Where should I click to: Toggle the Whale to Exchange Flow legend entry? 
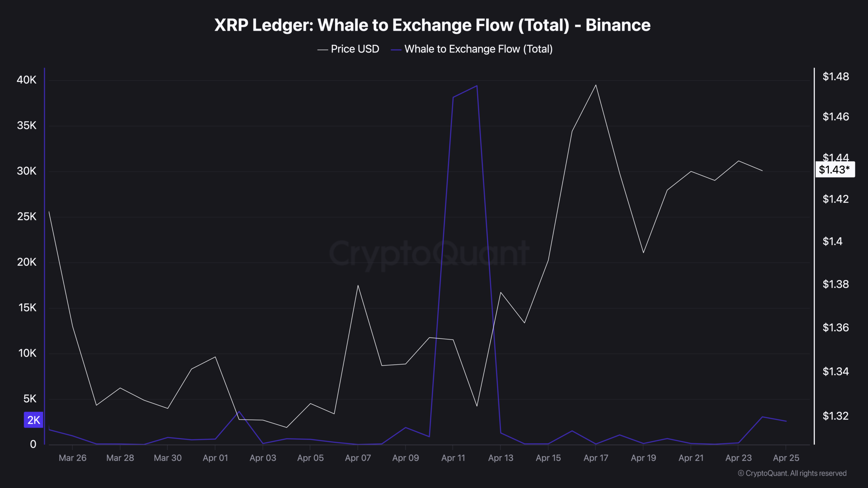(478, 49)
